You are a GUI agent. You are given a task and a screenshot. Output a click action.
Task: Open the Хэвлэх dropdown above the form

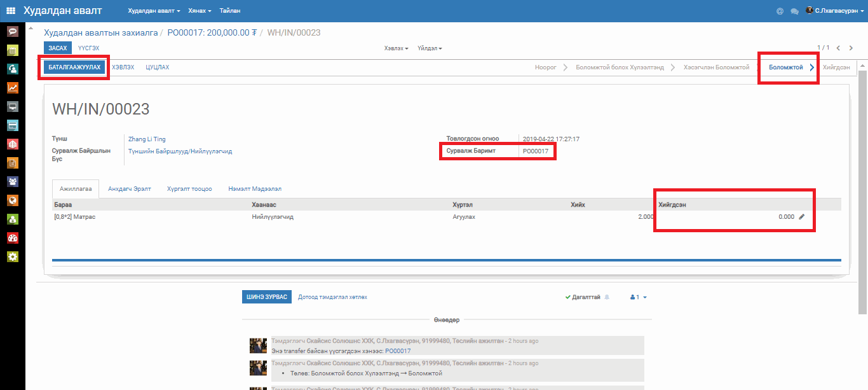(396, 48)
